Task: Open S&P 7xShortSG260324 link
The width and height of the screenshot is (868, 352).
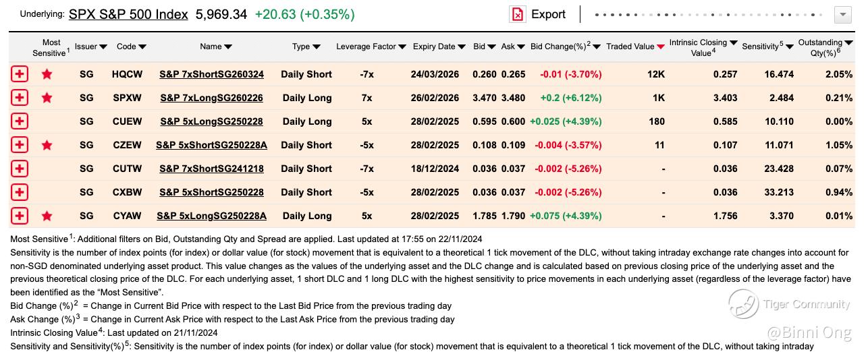Action: [x=211, y=74]
